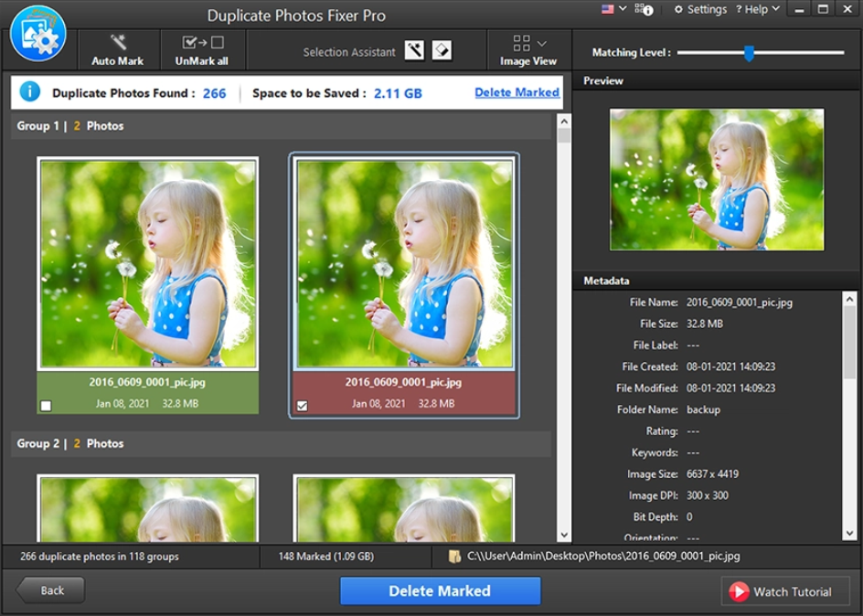Open Image View mode via its grid icon
863x616 pixels.
click(x=522, y=40)
